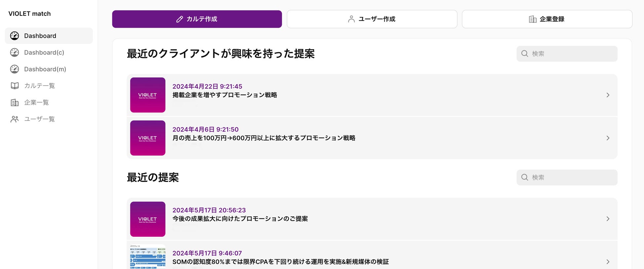The width and height of the screenshot is (644, 269).
Task: Focus the search field beside 最近の提案
Action: (x=567, y=177)
